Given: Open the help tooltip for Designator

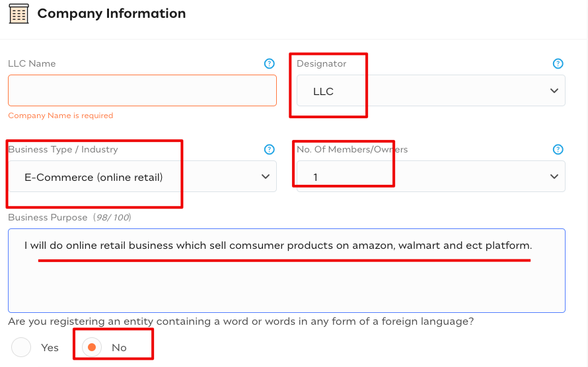Looking at the screenshot, I should pos(558,64).
